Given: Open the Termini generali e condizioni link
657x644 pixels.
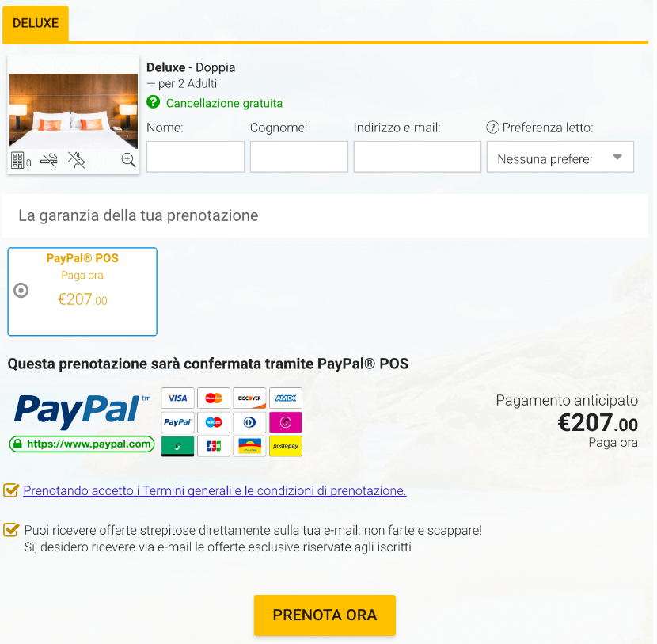Looking at the screenshot, I should pyautogui.click(x=215, y=490).
